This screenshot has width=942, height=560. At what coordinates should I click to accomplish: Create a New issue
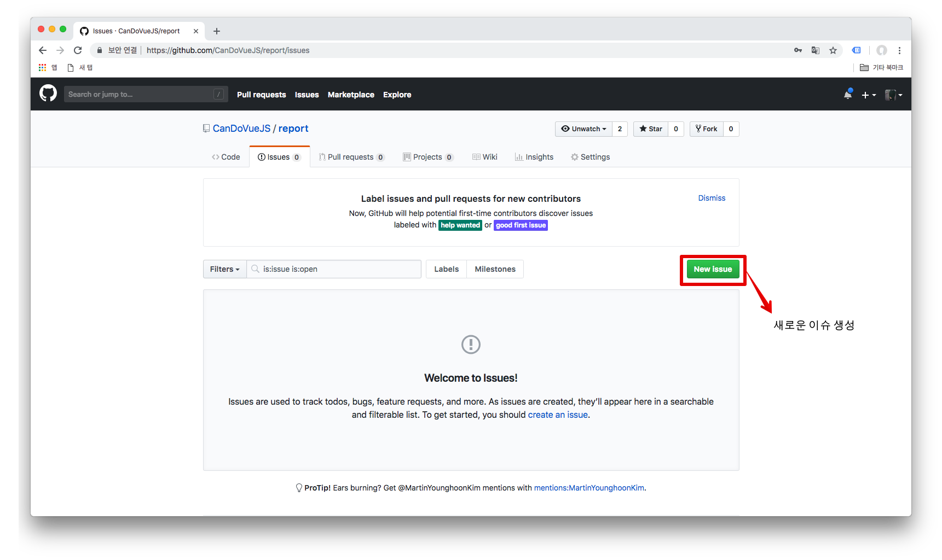coord(713,269)
